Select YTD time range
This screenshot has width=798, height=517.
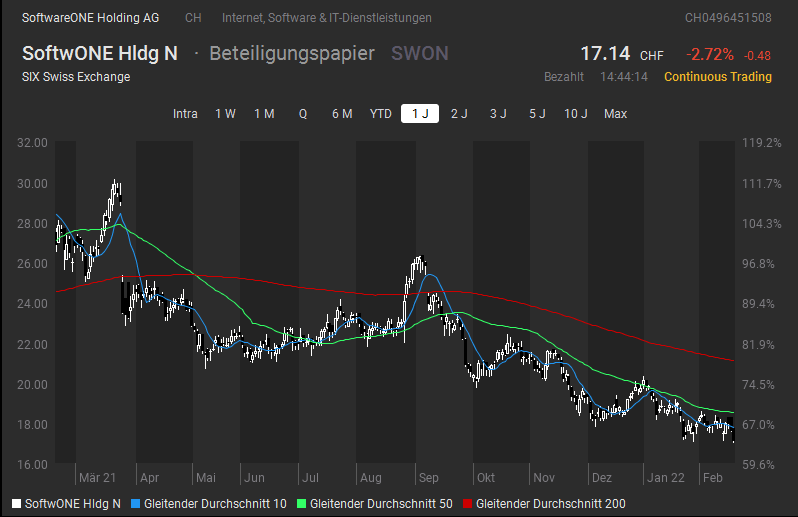(x=381, y=113)
